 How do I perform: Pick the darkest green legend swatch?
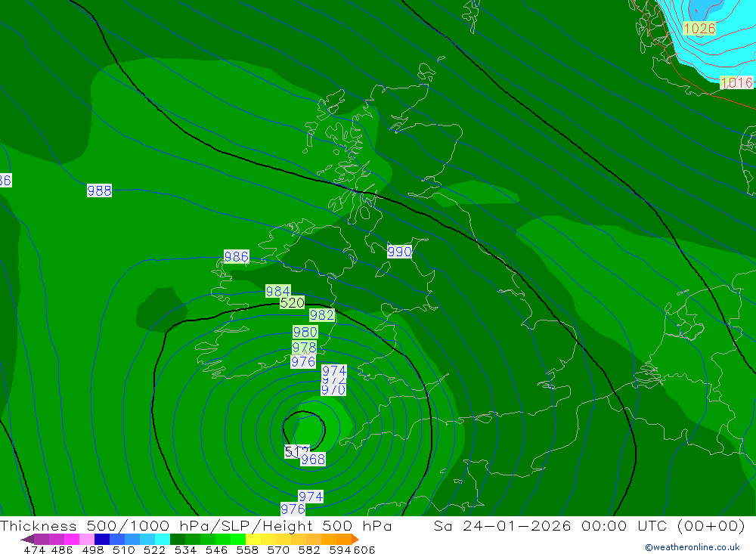[x=178, y=539]
